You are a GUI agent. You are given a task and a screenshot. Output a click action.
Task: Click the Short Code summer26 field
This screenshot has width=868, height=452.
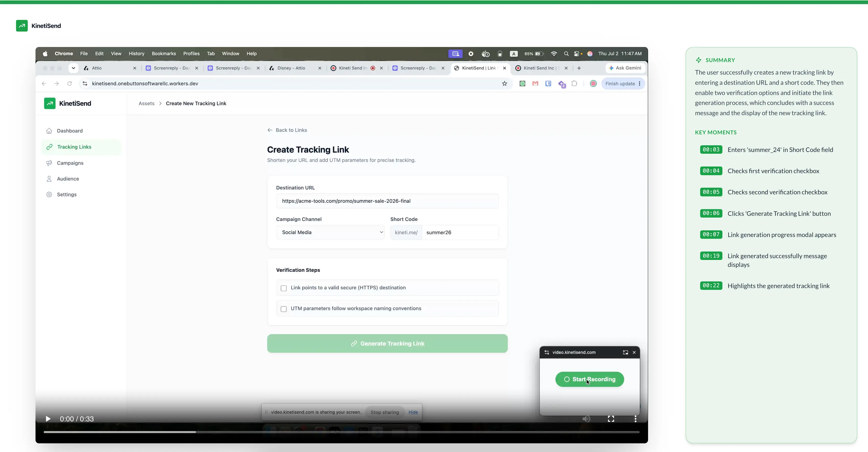click(460, 232)
